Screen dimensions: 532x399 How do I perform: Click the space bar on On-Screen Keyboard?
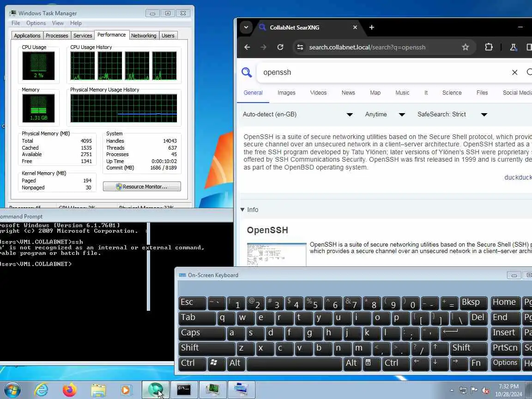click(294, 363)
